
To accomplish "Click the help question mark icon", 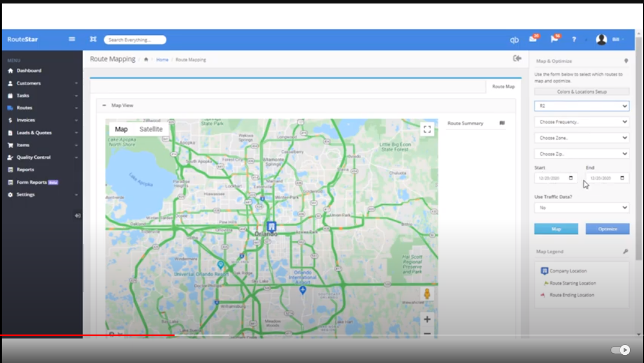I will coord(574,39).
